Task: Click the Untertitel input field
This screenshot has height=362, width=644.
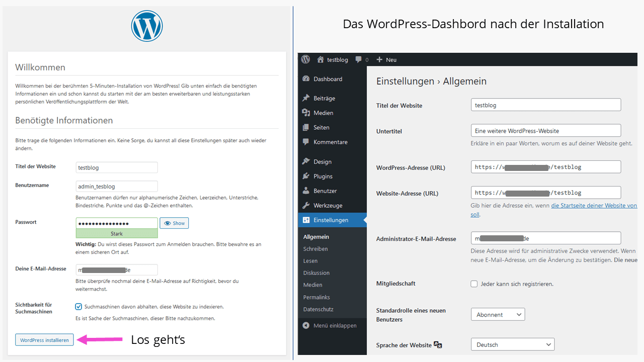Action: 546,131
